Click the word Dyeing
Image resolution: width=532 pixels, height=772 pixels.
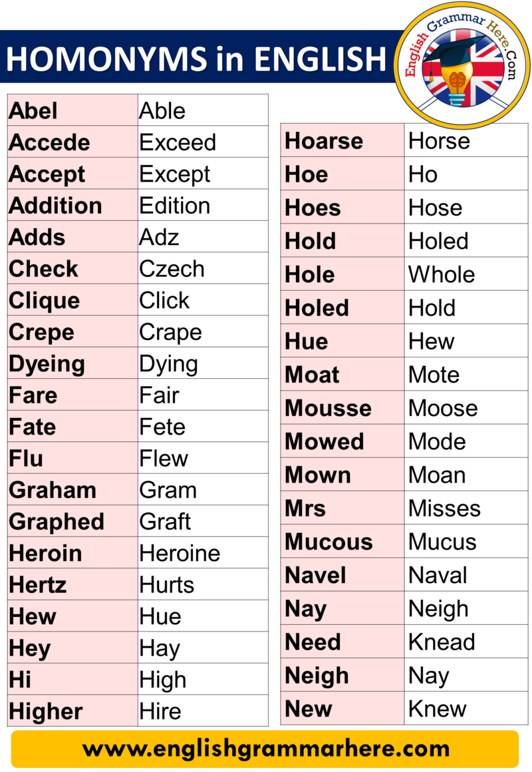coord(47,364)
